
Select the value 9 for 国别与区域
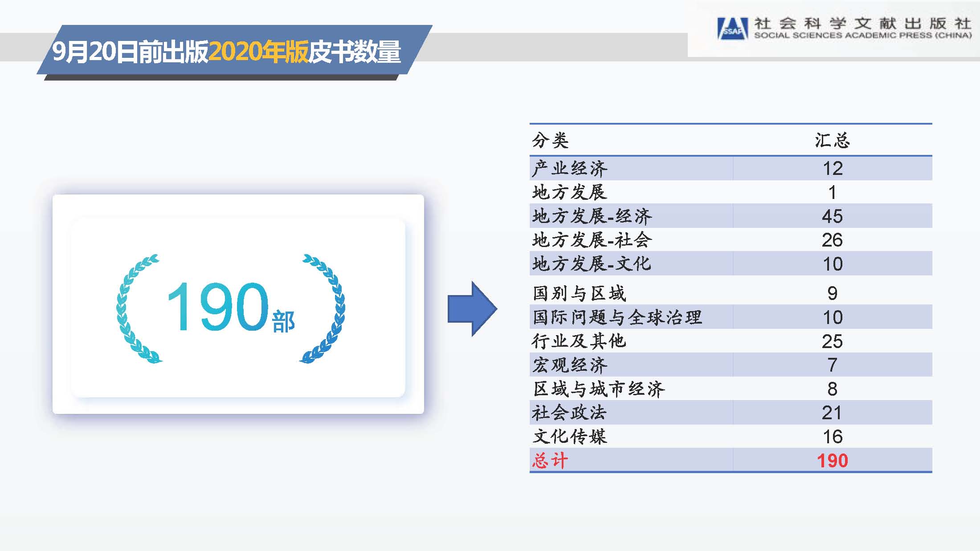pyautogui.click(x=832, y=293)
